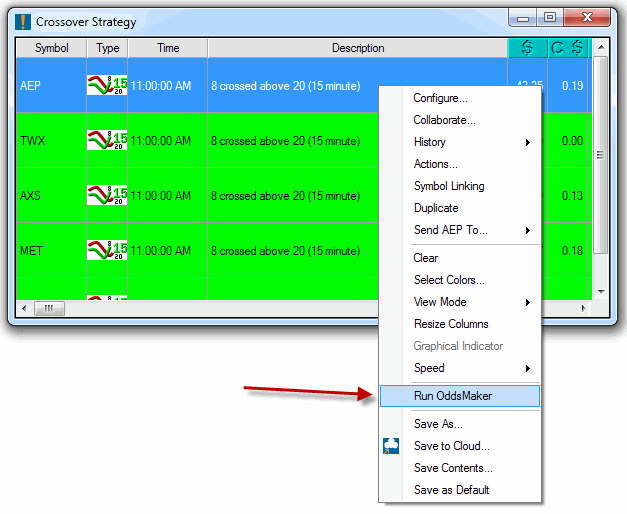The width and height of the screenshot is (627, 514).
Task: Click the crossover alert icon in TWX row
Action: coord(107,141)
